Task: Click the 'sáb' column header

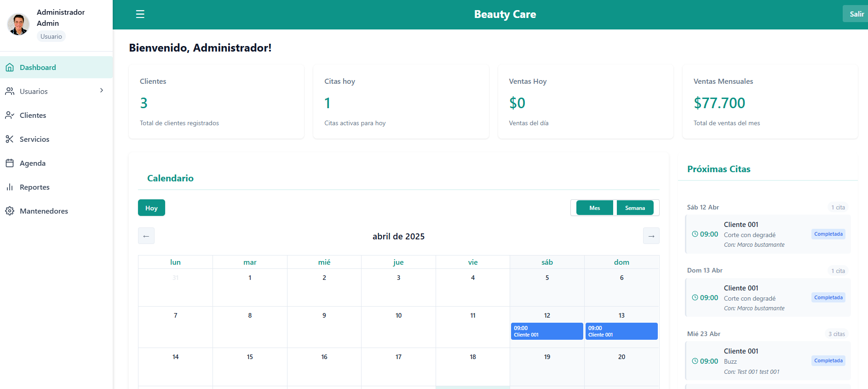Action: coord(547,262)
